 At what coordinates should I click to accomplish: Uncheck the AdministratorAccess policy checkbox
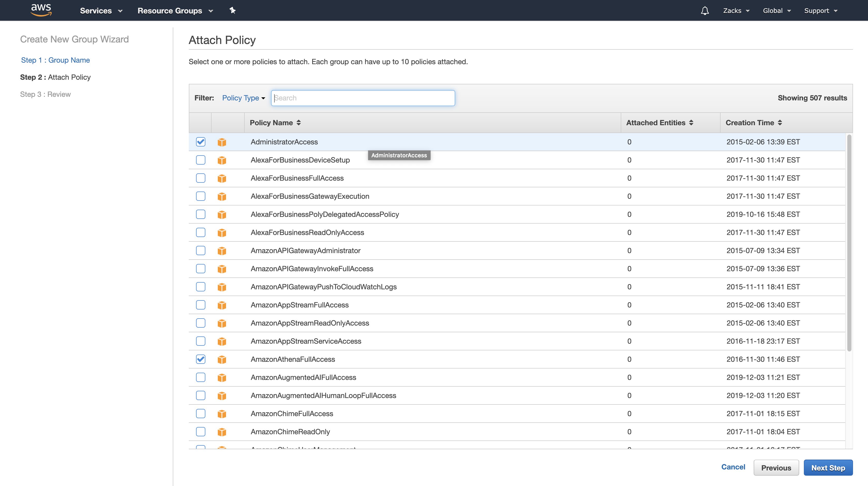pyautogui.click(x=200, y=142)
